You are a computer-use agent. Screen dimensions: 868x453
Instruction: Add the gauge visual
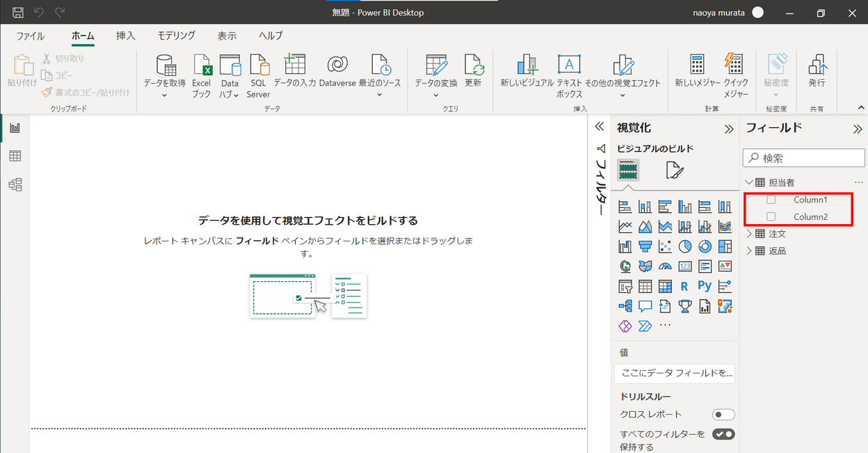[665, 267]
